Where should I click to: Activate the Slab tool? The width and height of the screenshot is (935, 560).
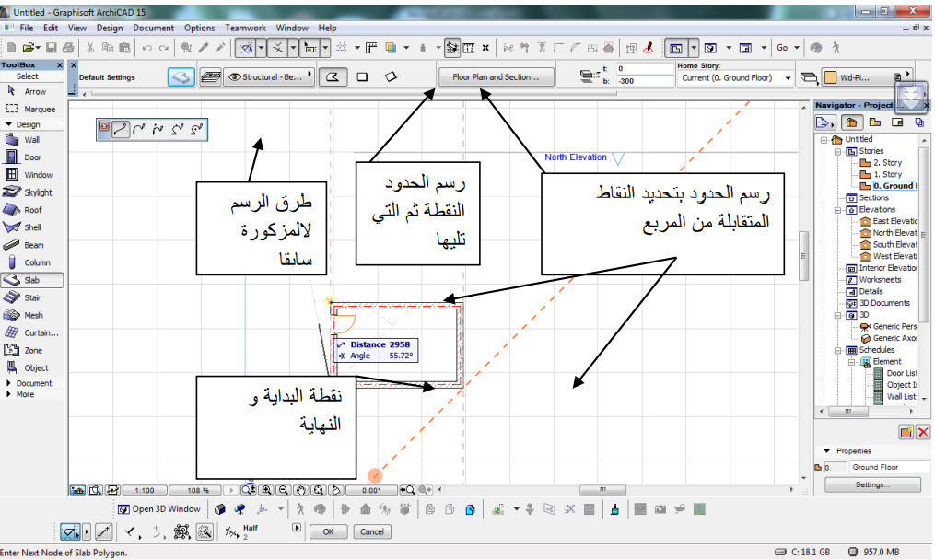pos(34,279)
